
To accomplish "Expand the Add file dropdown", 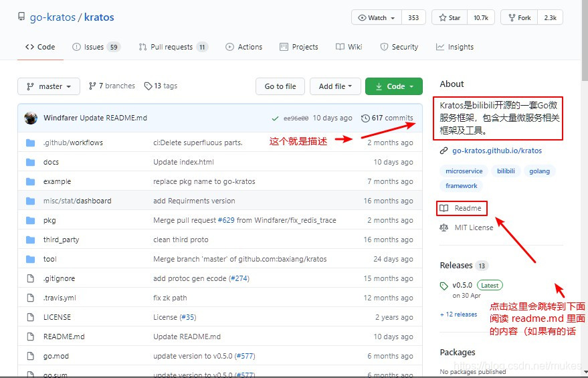I will pos(335,86).
